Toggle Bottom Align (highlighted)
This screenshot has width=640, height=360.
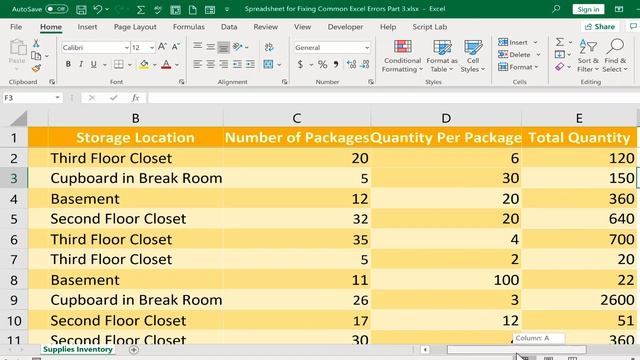coord(224,47)
